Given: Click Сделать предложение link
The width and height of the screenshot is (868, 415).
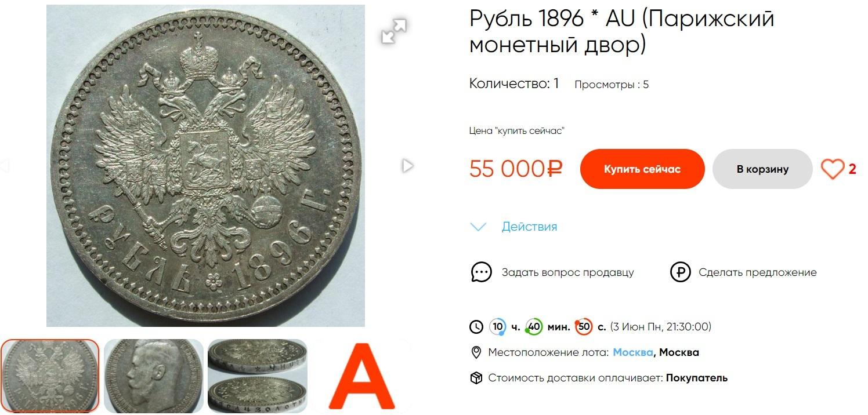Looking at the screenshot, I should pos(757,272).
